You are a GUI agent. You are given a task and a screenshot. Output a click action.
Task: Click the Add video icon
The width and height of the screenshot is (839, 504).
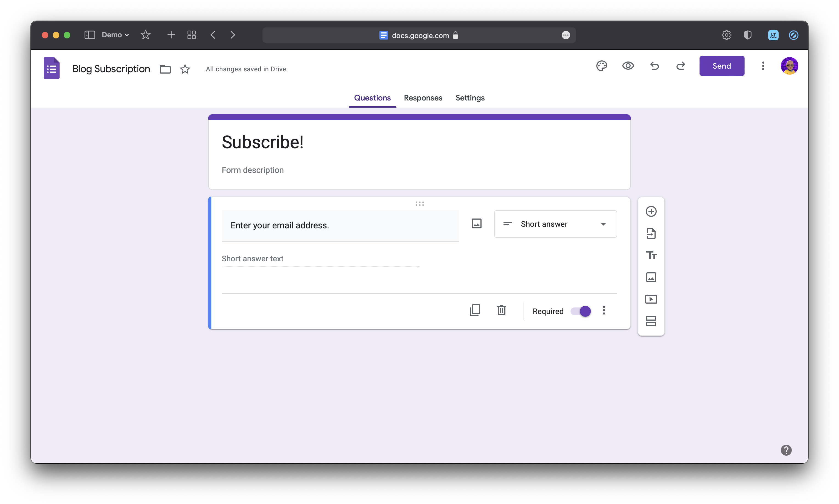click(x=651, y=299)
